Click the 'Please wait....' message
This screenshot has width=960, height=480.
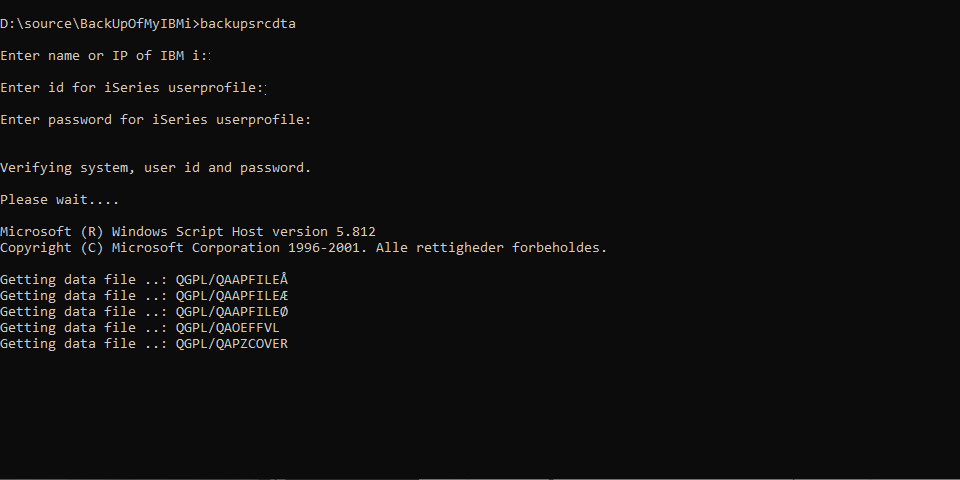(x=59, y=200)
